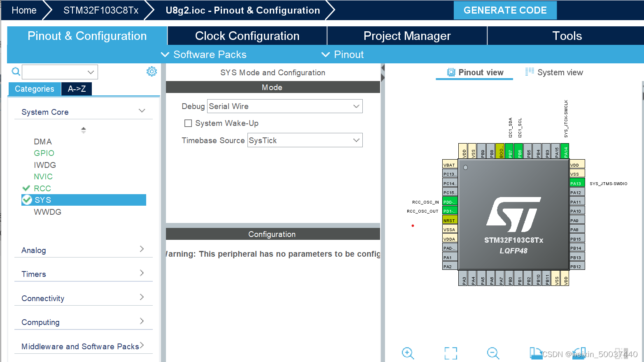The image size is (644, 362).
Task: Click the fit-to-window zoom icon
Action: pos(450,353)
